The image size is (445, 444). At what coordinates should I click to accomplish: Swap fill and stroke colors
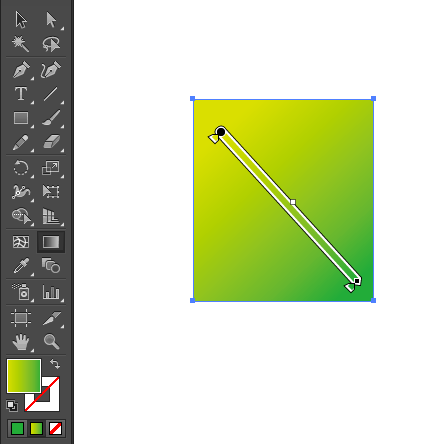click(x=55, y=363)
